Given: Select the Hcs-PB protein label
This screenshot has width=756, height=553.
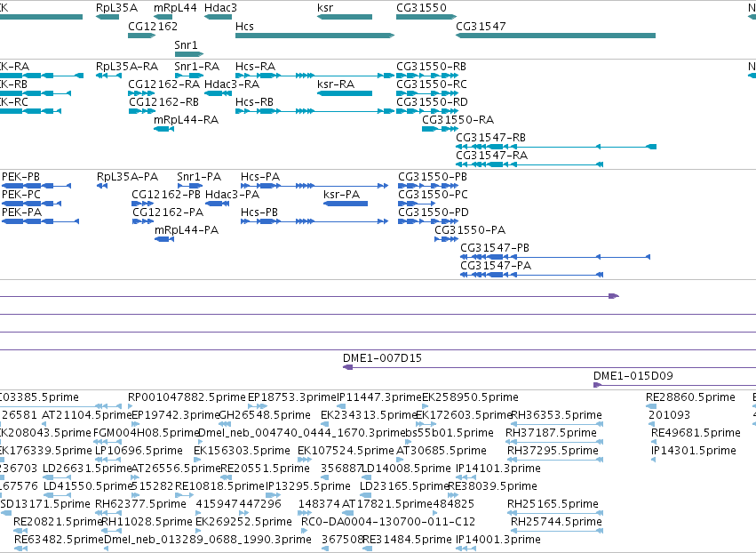Looking at the screenshot, I should click(x=259, y=212).
